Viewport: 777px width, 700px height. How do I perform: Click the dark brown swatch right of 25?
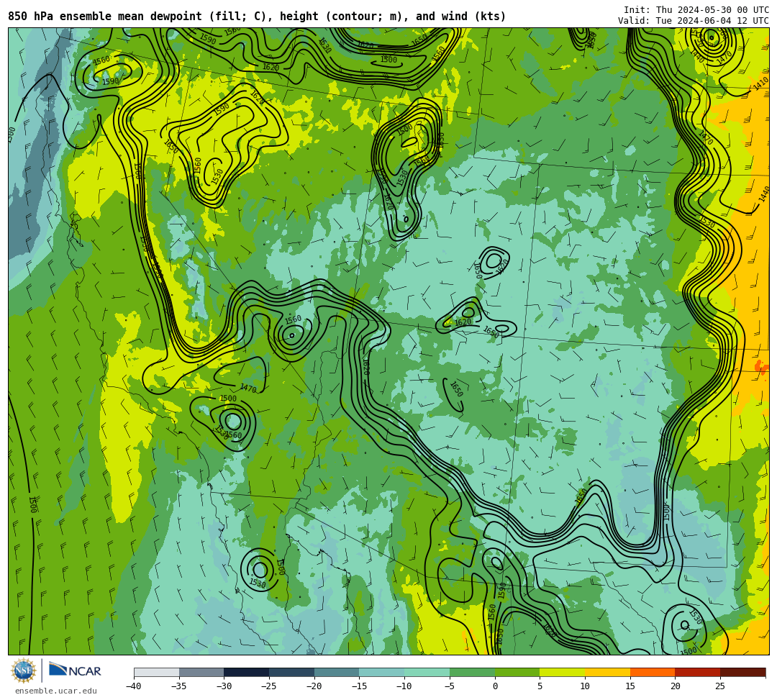742,672
